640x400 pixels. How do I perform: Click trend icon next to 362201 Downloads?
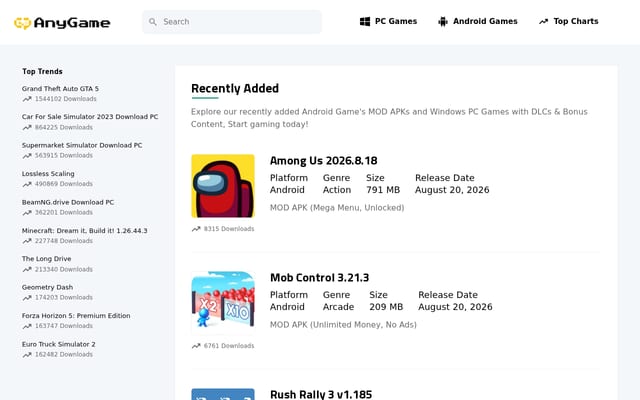tap(27, 213)
